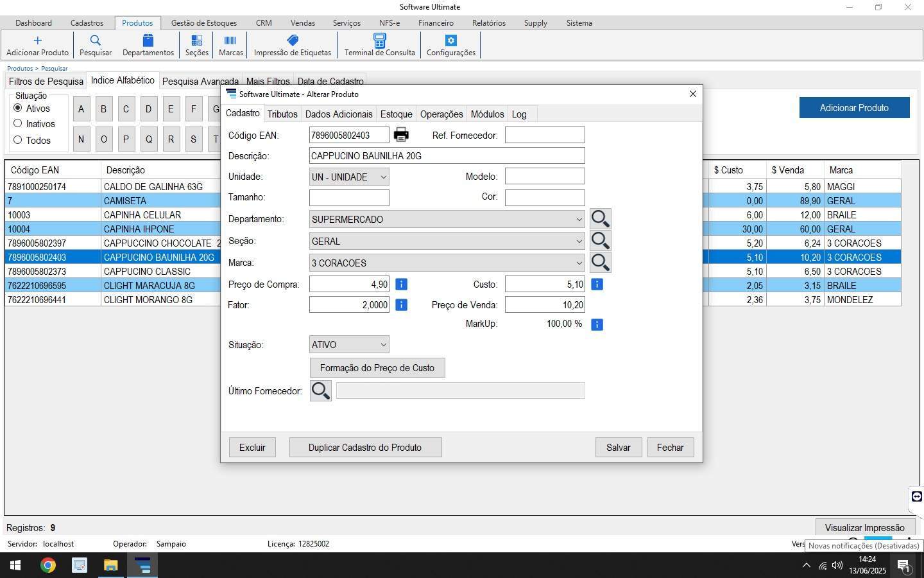
Task: Search Marca with its magnifier icon
Action: click(600, 263)
